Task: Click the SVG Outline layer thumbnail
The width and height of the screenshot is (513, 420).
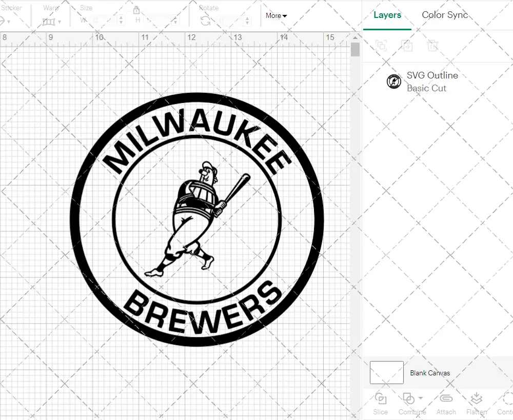Action: 394,82
